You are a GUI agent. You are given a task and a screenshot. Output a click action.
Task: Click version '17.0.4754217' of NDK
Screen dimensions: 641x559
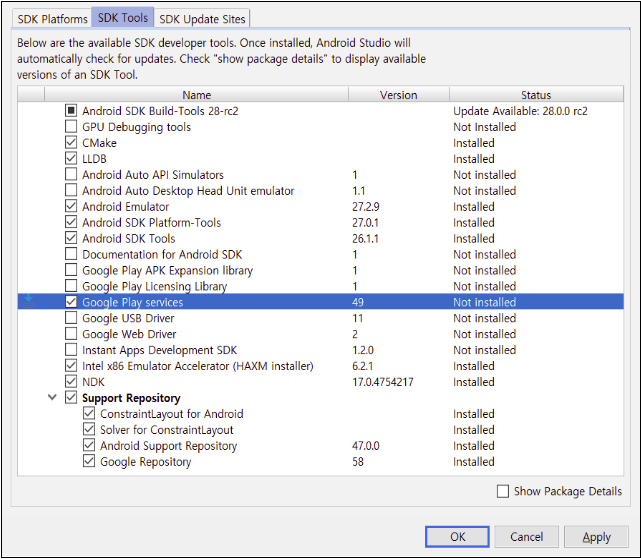coord(383,382)
